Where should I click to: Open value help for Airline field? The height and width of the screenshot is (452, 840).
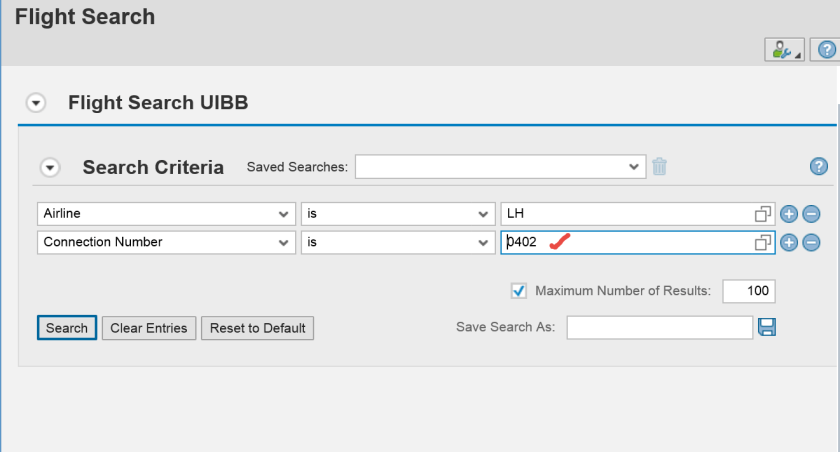point(764,214)
